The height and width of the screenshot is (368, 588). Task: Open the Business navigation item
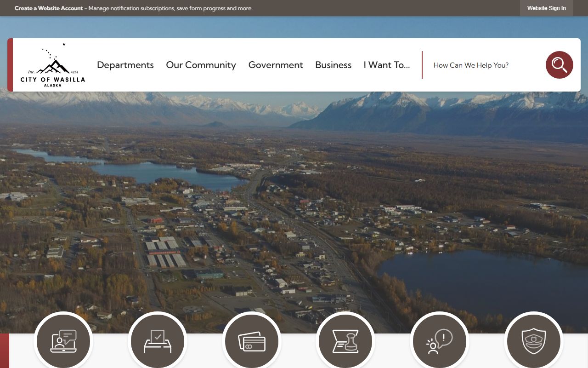333,65
